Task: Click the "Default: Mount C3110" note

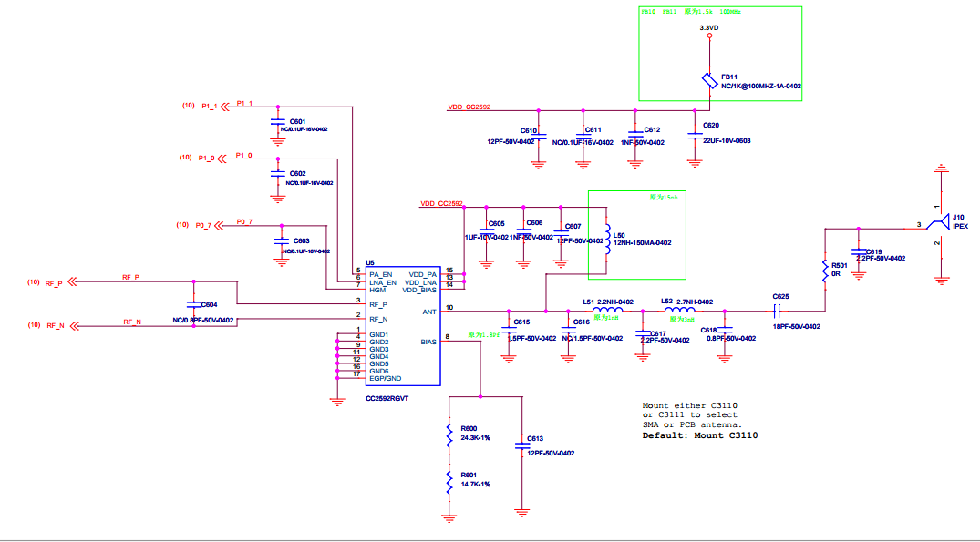Action: 700,435
